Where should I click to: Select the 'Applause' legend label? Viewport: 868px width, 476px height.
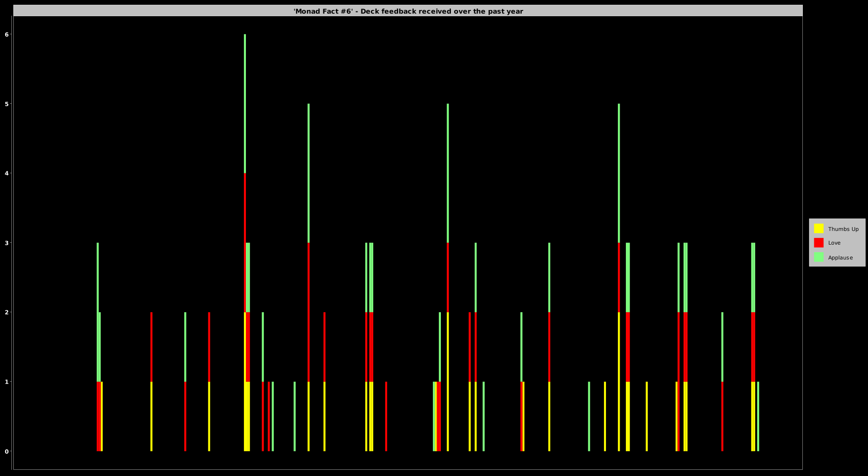click(x=840, y=258)
